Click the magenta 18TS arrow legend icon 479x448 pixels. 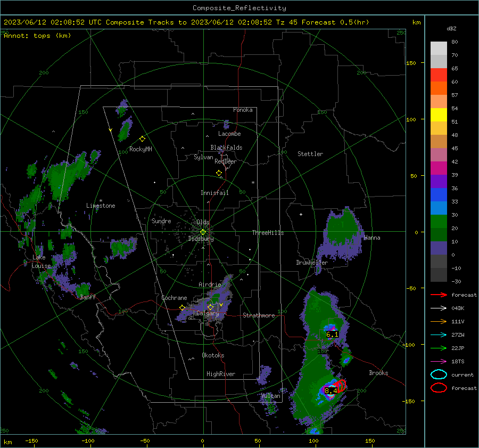click(x=439, y=362)
